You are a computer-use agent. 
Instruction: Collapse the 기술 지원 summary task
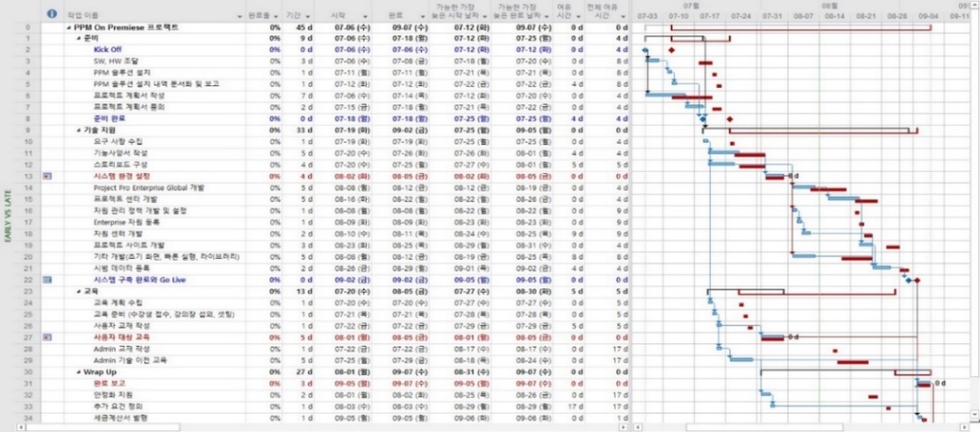[x=79, y=130]
